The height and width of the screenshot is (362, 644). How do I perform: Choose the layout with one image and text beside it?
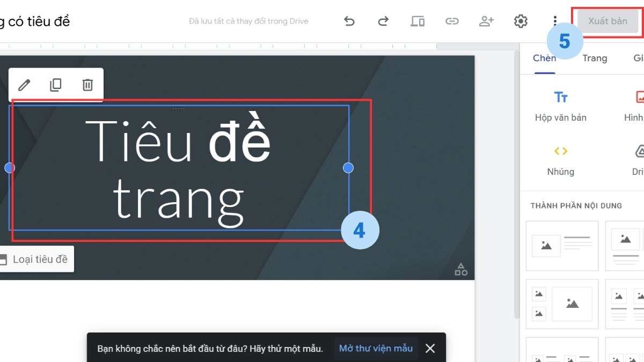(x=562, y=246)
